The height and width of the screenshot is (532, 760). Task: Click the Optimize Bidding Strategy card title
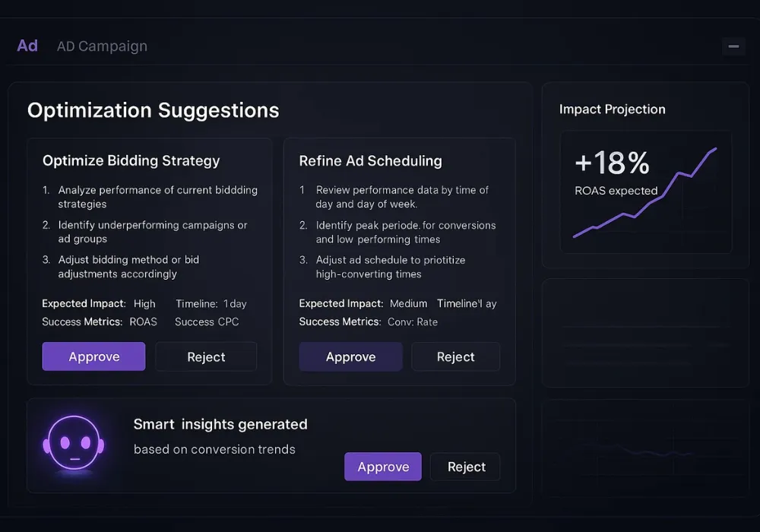point(131,160)
